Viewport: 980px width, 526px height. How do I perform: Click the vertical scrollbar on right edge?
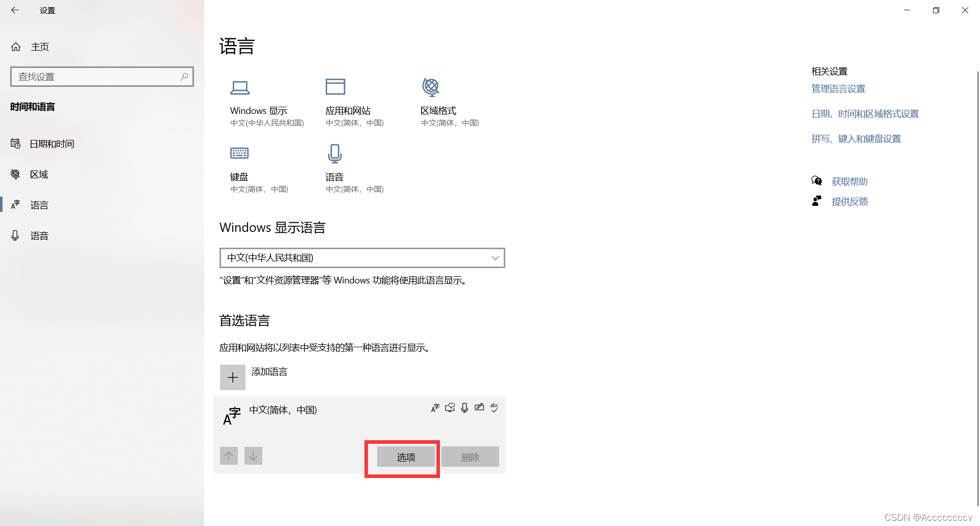(978, 289)
